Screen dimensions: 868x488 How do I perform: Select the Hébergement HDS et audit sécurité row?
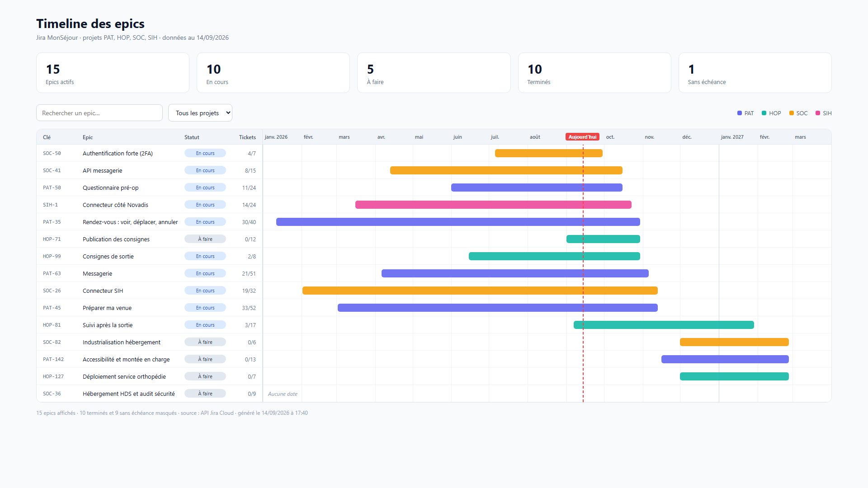[434, 394]
